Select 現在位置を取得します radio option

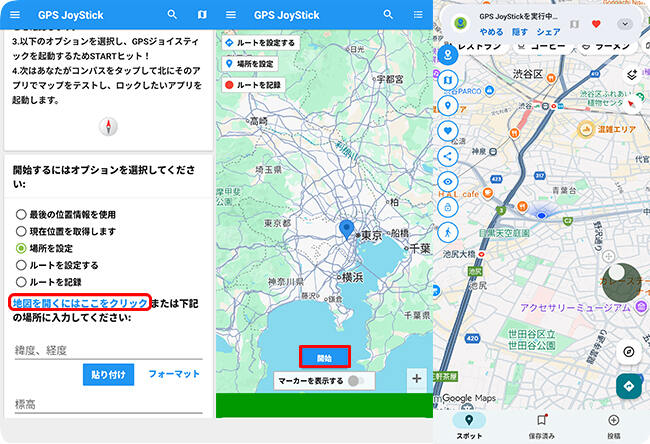pos(65,231)
